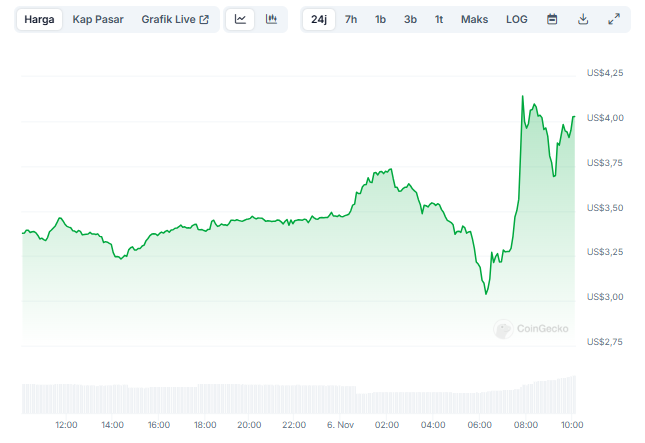Screen dimensions: 645x443
Task: Choose the 7h time range
Action: pos(351,19)
